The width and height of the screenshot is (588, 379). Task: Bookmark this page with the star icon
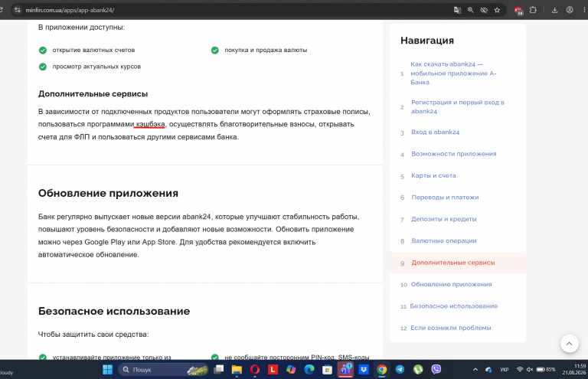pos(497,10)
